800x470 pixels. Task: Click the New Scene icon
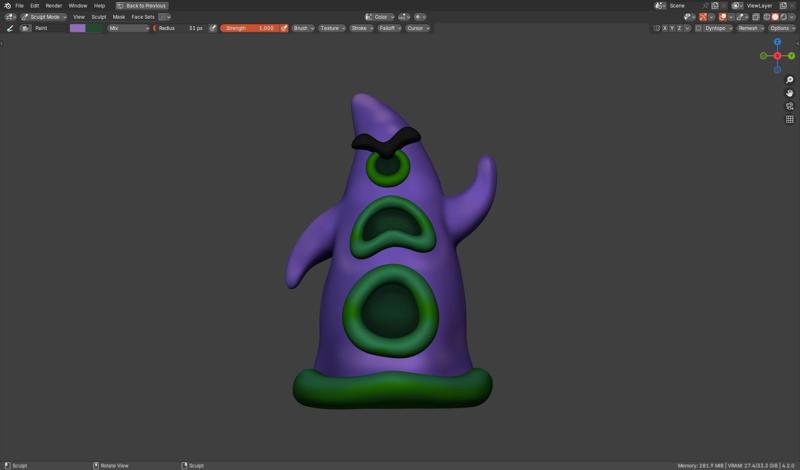click(x=715, y=6)
